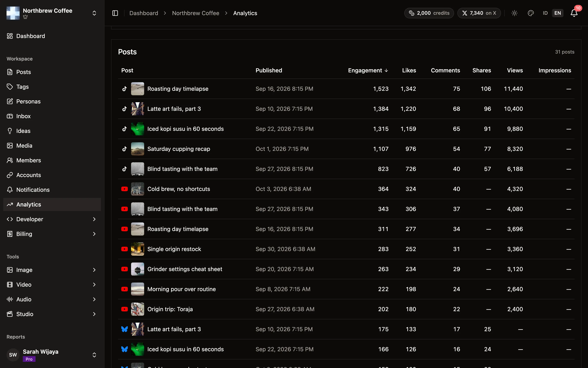
Task: Click YouTube icon on Origin trip: Toraja
Action: (124, 309)
